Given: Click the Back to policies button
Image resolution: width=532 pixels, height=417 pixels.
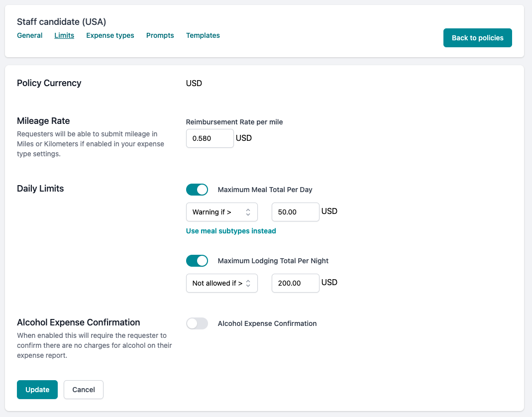Looking at the screenshot, I should coord(477,38).
